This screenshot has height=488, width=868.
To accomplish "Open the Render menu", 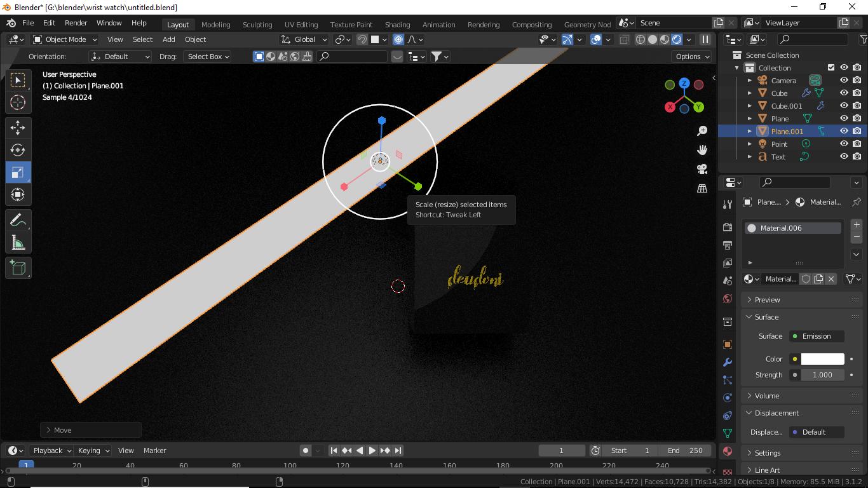I will click(76, 23).
